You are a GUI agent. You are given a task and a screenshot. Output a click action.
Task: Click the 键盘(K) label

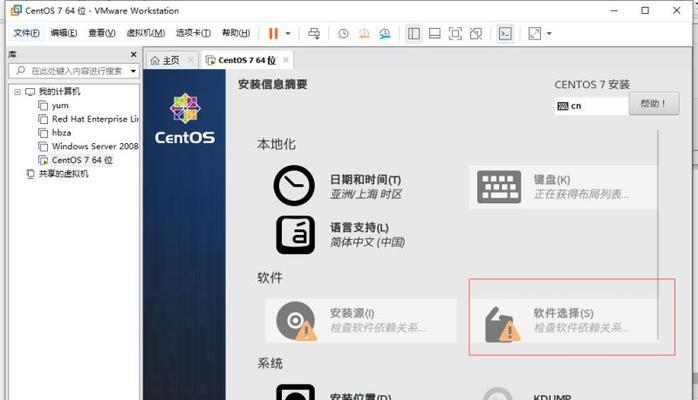(552, 180)
